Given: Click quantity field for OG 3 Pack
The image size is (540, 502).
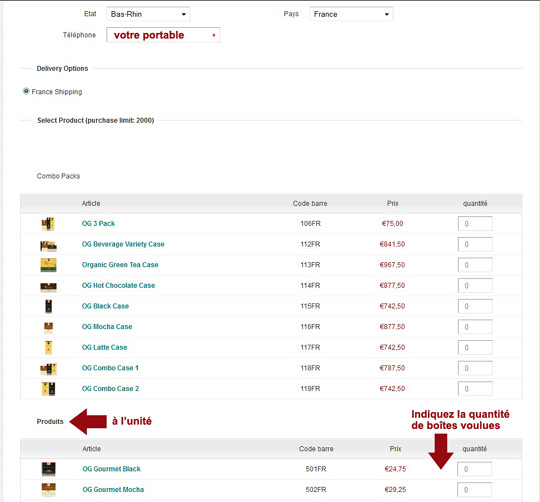Looking at the screenshot, I should point(475,223).
